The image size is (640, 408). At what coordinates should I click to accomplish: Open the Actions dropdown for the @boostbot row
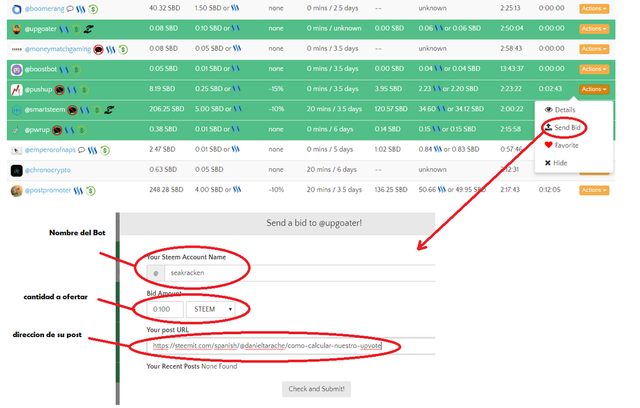[594, 69]
